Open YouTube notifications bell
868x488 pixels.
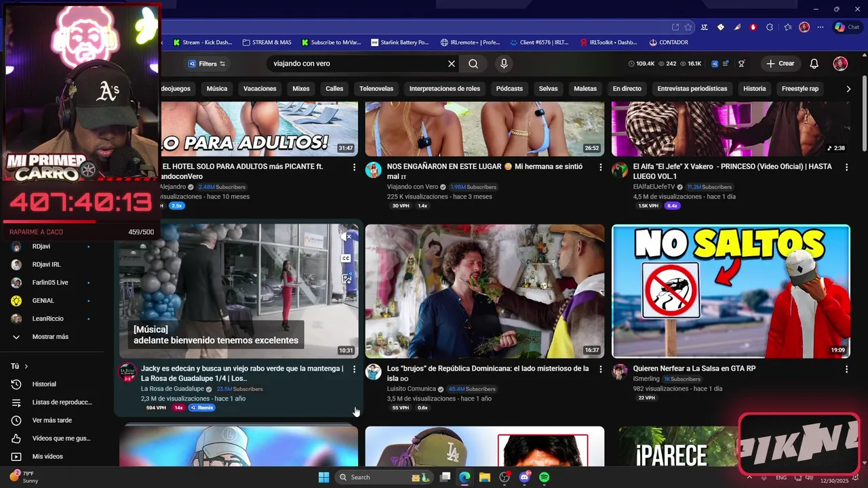coord(814,64)
